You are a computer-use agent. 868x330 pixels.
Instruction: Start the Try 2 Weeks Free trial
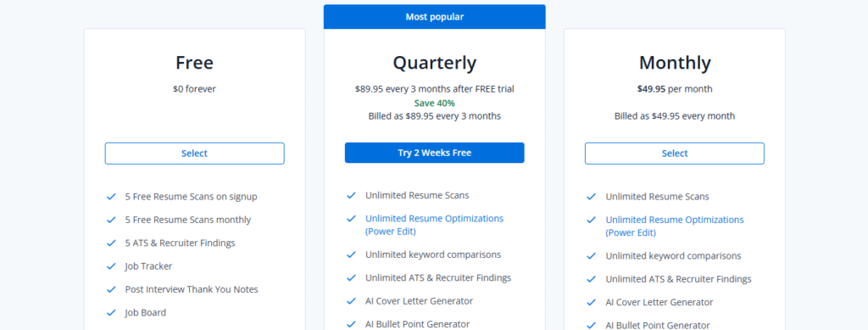click(435, 153)
